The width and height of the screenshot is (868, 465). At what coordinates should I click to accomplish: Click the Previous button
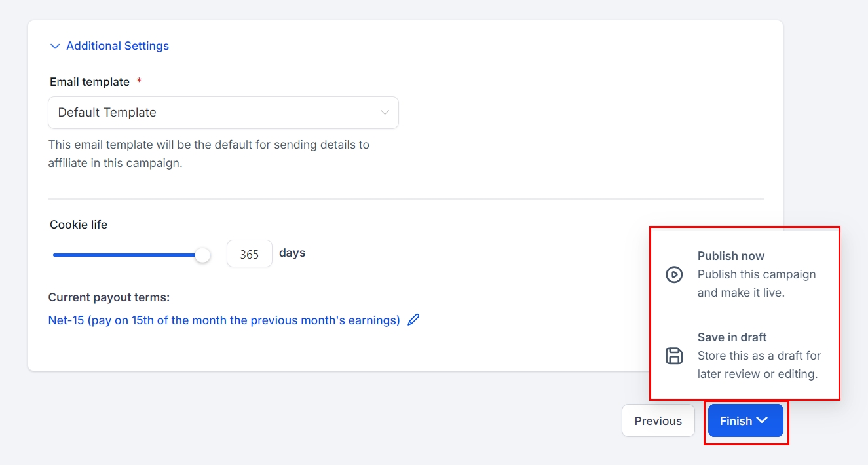[x=658, y=420]
